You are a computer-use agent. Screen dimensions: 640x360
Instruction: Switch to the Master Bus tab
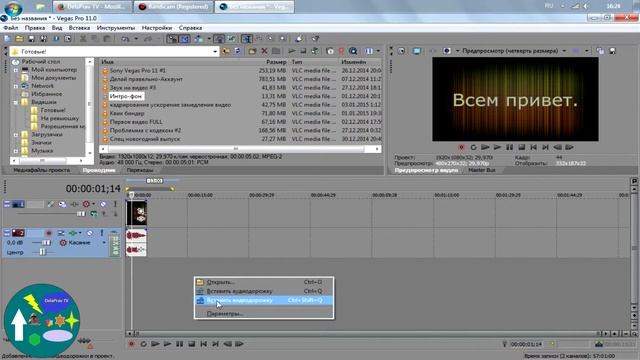click(482, 170)
